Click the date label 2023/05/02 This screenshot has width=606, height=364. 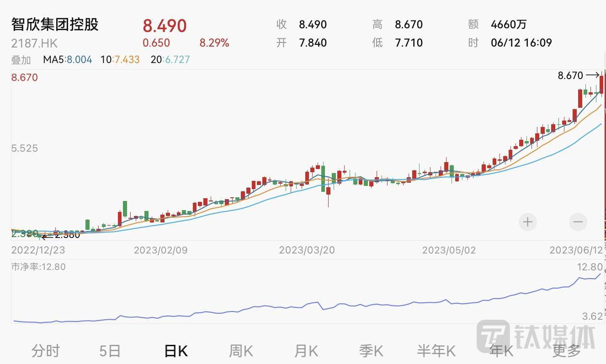tap(449, 250)
